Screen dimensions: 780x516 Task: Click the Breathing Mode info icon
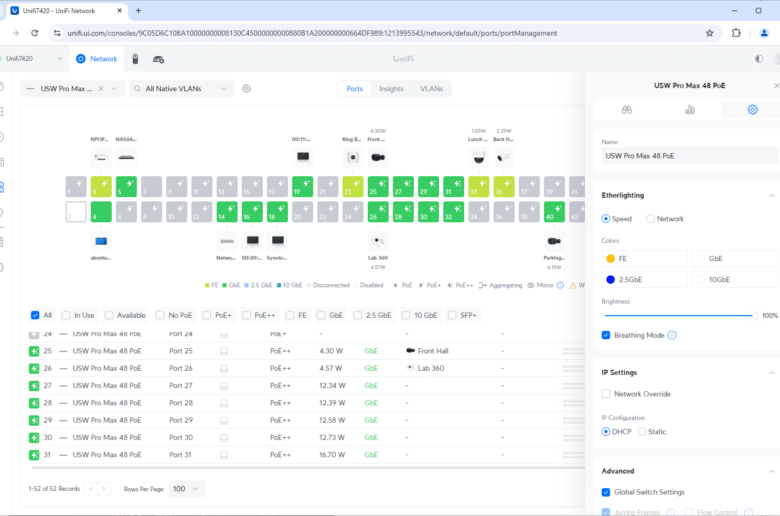click(x=672, y=335)
